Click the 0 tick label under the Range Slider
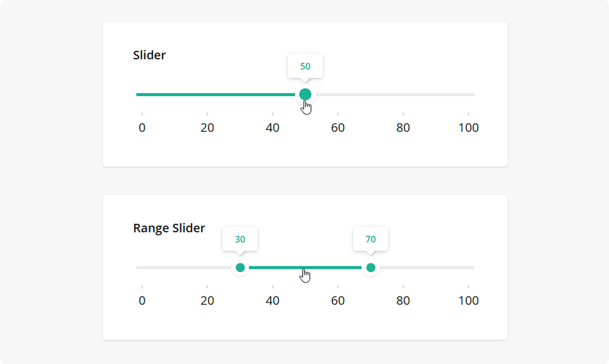 point(142,300)
